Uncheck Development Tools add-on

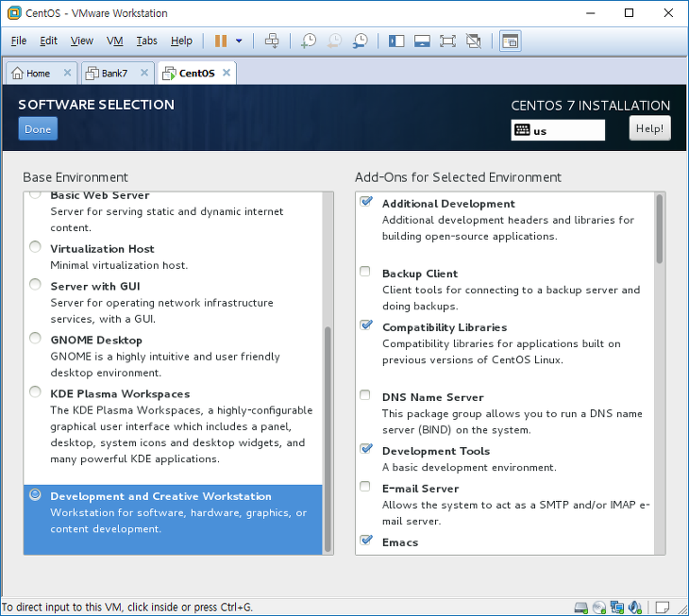[365, 448]
